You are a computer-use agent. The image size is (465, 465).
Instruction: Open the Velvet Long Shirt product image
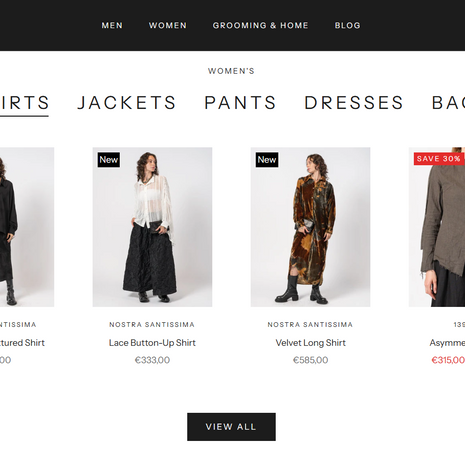310,227
